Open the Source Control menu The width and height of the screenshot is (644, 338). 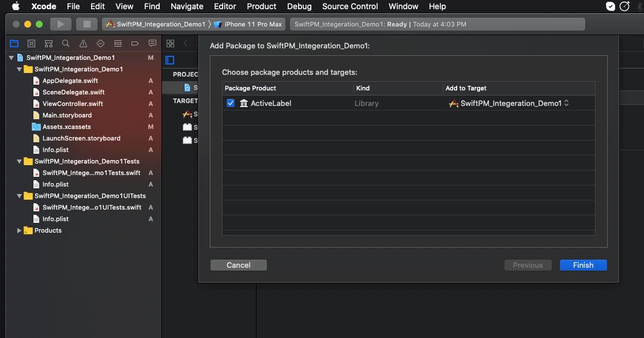pos(350,6)
